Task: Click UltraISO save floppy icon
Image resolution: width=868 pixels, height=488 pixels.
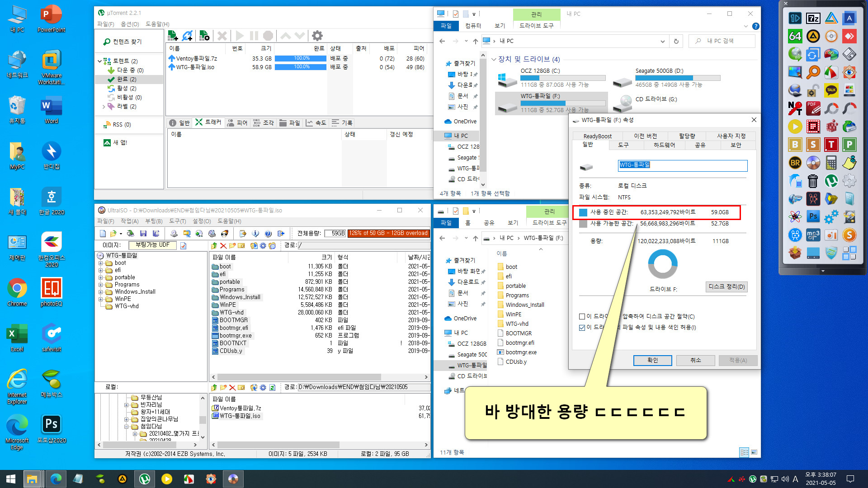Action: [143, 234]
